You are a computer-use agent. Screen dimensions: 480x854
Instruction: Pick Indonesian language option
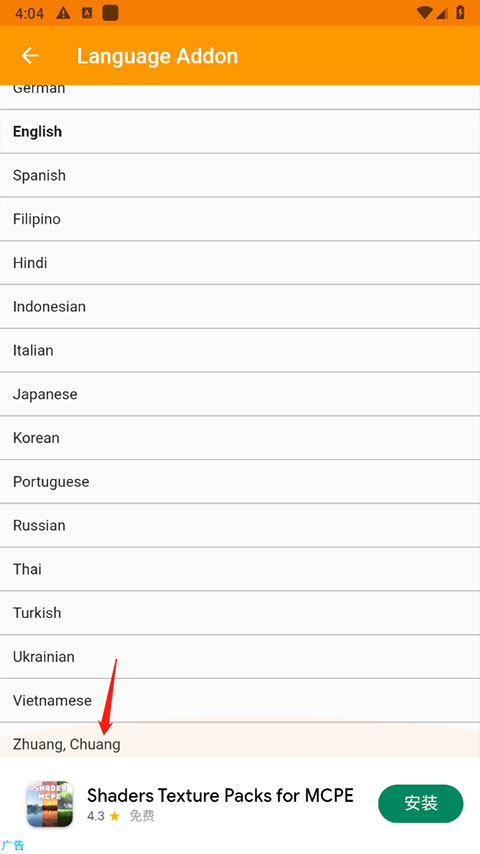pos(240,307)
